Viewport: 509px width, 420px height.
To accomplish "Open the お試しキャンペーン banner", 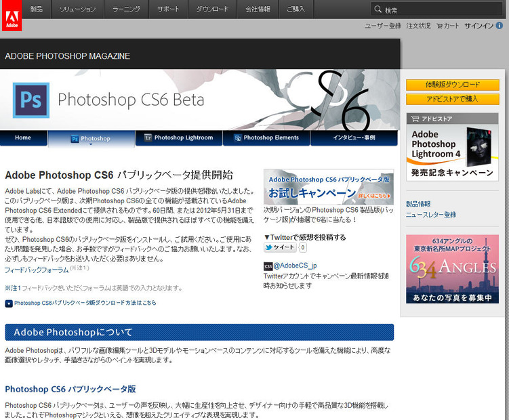I will pos(329,187).
